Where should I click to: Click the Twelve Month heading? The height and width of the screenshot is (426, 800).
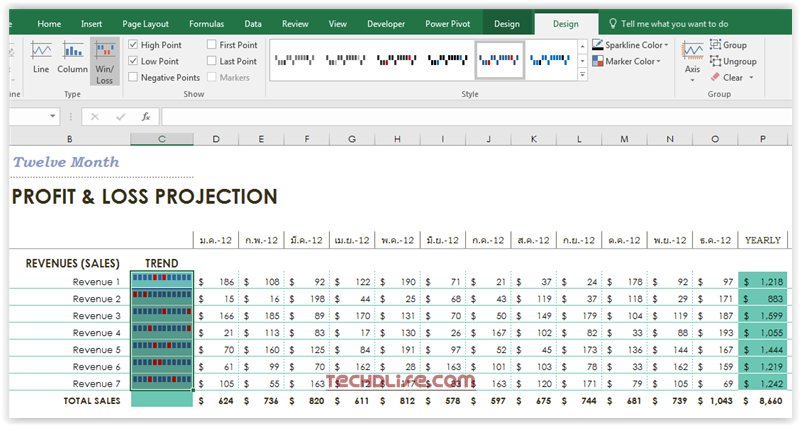(x=66, y=162)
